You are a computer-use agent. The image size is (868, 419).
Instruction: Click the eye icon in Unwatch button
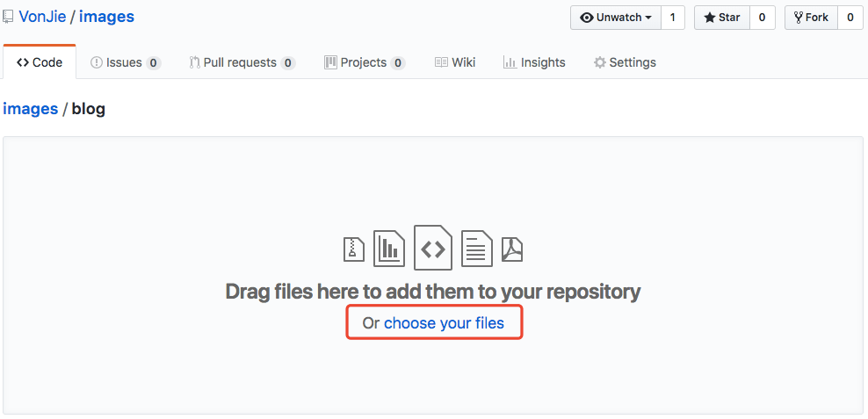[587, 18]
